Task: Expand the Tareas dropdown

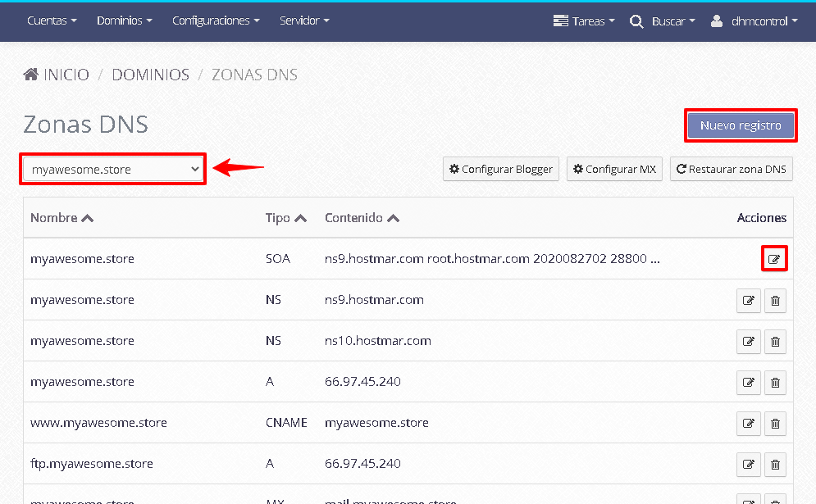Action: [583, 21]
